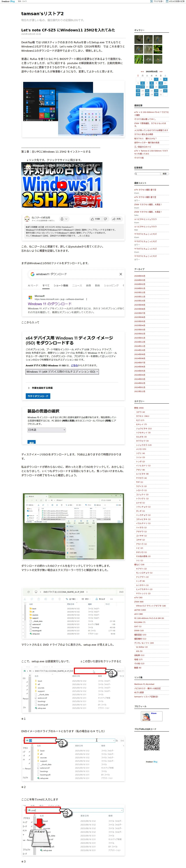Click the 今すぐダウンロード button
The image size is (186, 868).
(38, 396)
